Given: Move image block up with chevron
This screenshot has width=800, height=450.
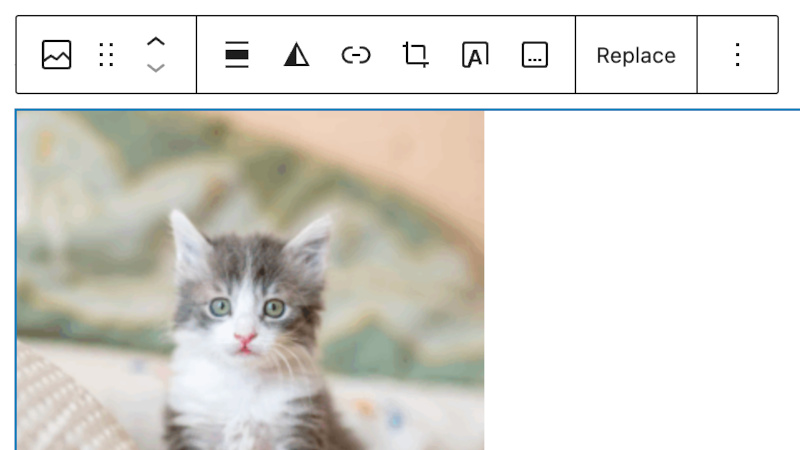Looking at the screenshot, I should point(156,42).
